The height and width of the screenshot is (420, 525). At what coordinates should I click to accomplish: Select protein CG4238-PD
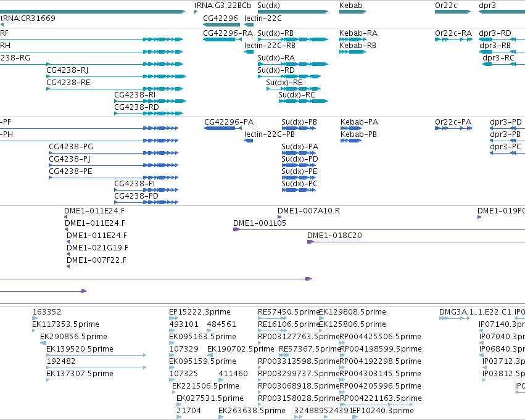(x=136, y=196)
